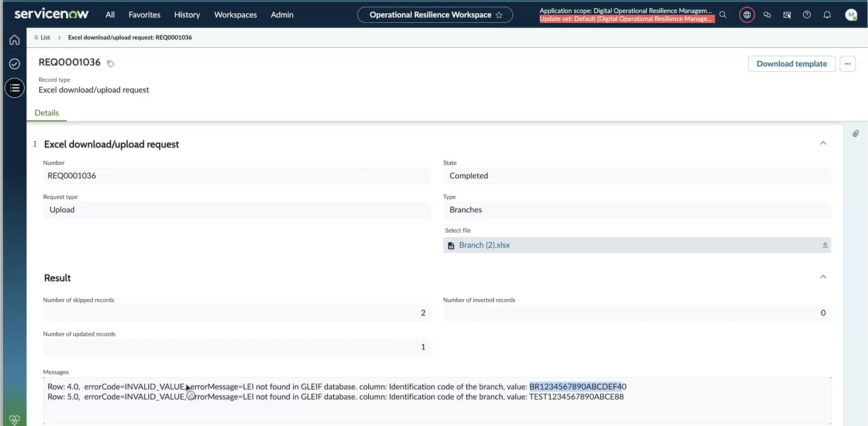Open the All menu
The width and height of the screenshot is (868, 426).
coord(110,14)
